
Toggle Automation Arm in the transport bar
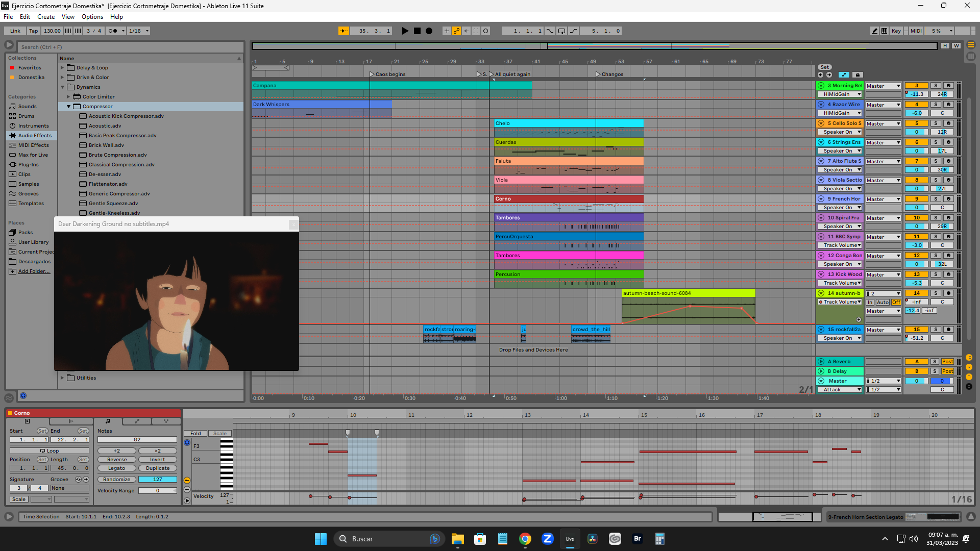click(x=456, y=31)
